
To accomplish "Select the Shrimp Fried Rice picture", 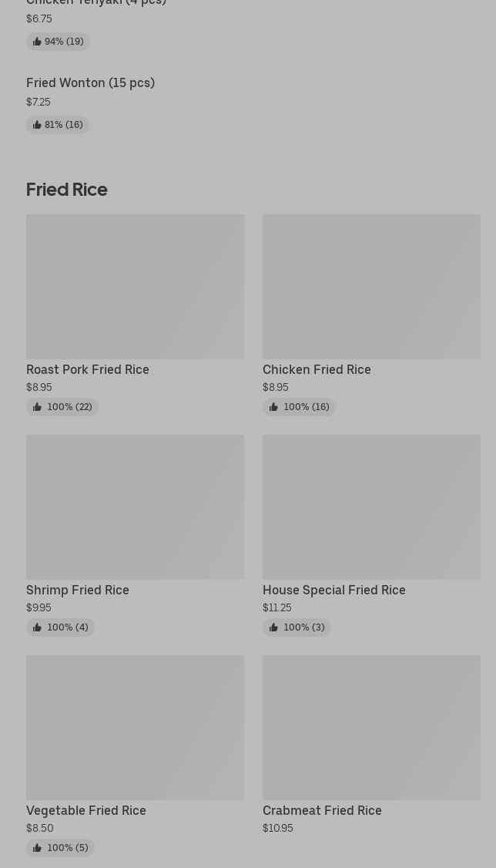I will [x=135, y=507].
